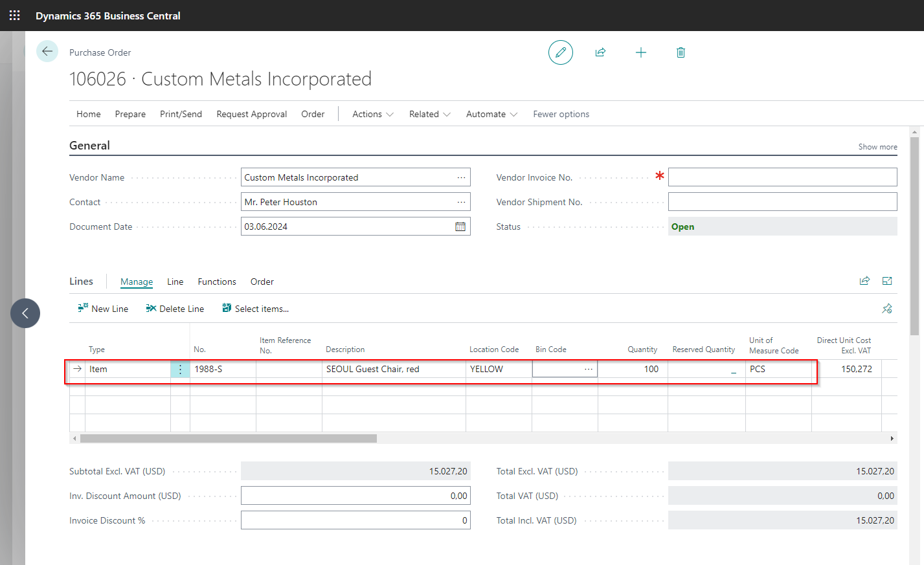Click PCS unit of measure cell
This screenshot has width=924, height=565.
coord(778,369)
